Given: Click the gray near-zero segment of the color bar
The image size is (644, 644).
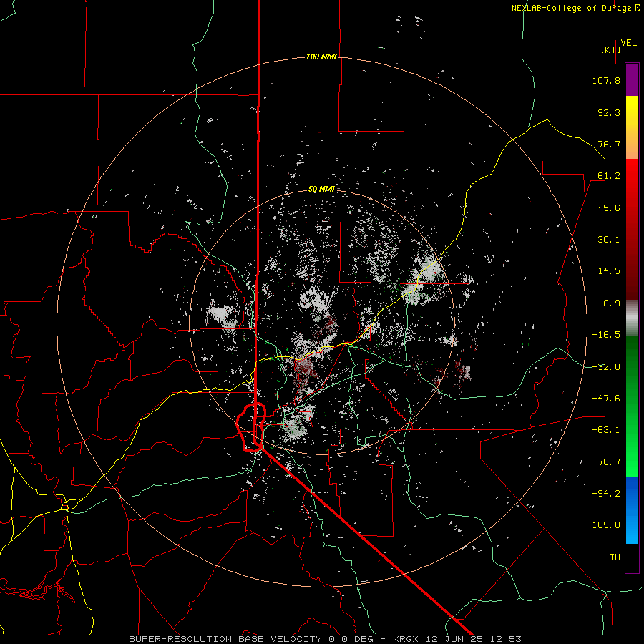Looking at the screenshot, I should 632,318.
